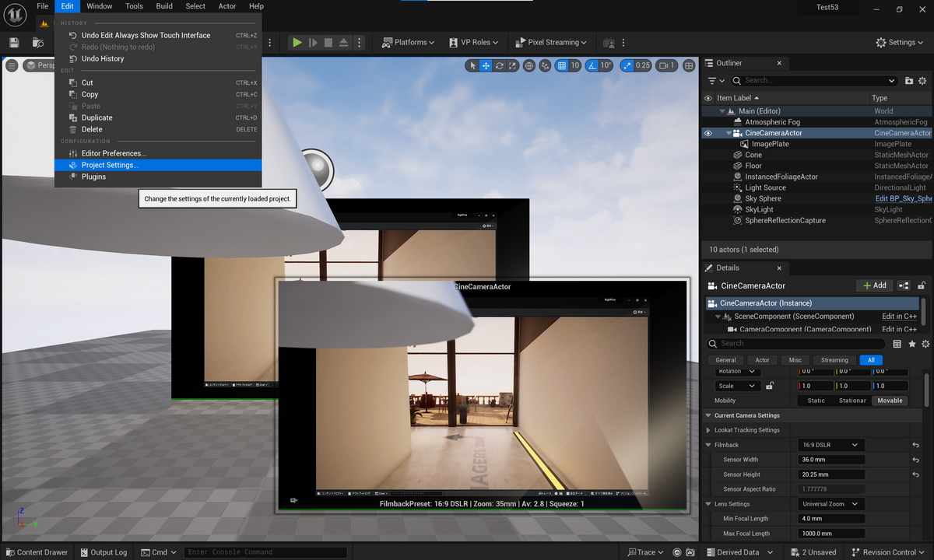Open grid snap value 10
The image size is (934, 560).
(575, 66)
